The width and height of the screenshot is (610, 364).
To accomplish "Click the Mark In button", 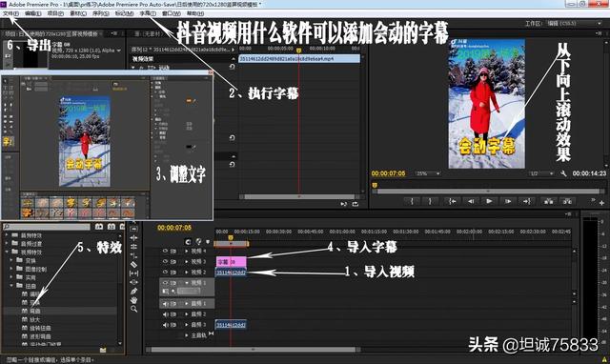I will pos(412,201).
